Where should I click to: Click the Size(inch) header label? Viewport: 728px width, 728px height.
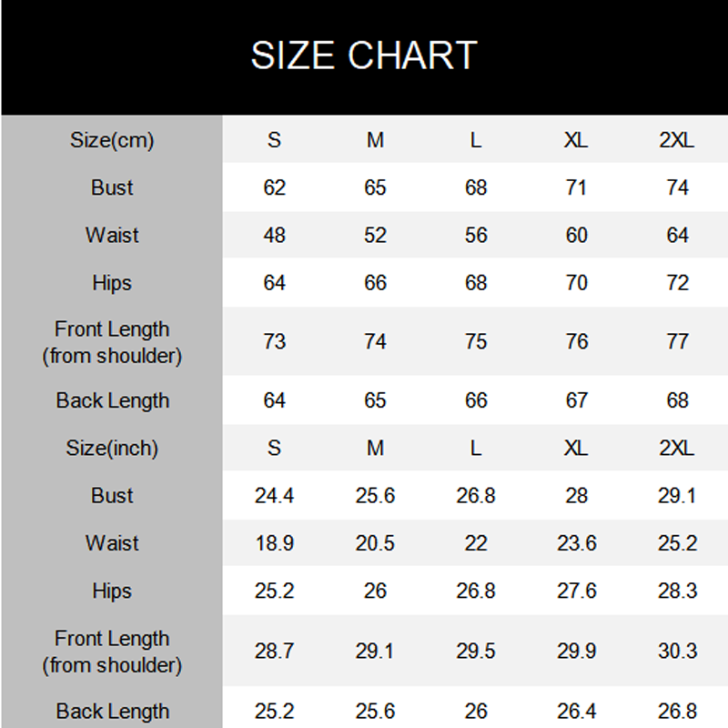[112, 448]
